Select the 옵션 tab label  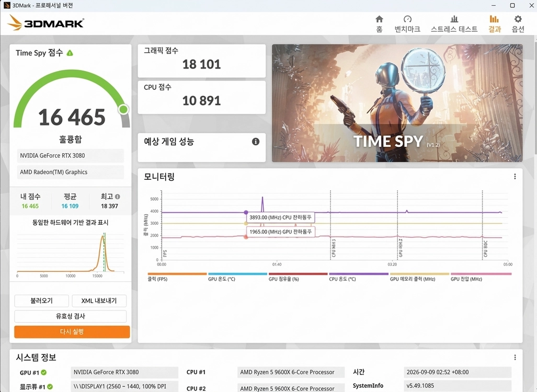518,29
